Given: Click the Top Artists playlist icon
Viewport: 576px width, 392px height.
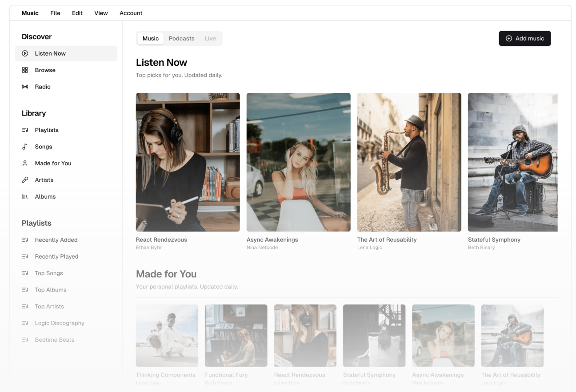Looking at the screenshot, I should 25,307.
